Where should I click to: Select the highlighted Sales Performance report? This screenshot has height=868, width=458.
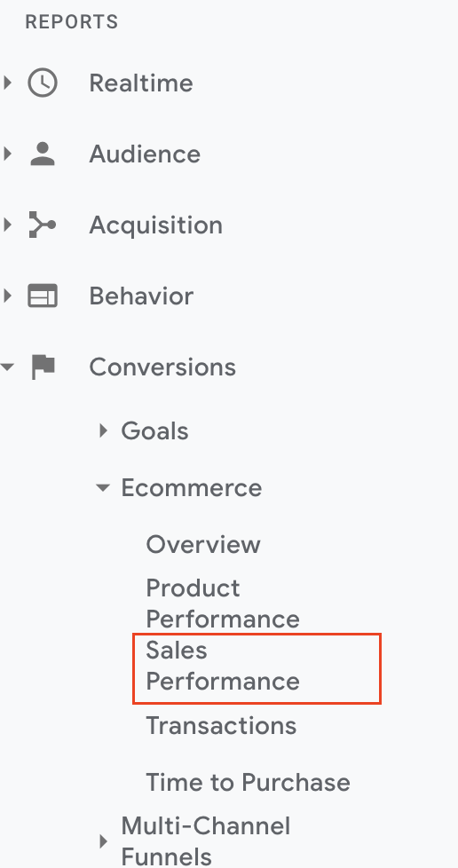[x=257, y=668]
